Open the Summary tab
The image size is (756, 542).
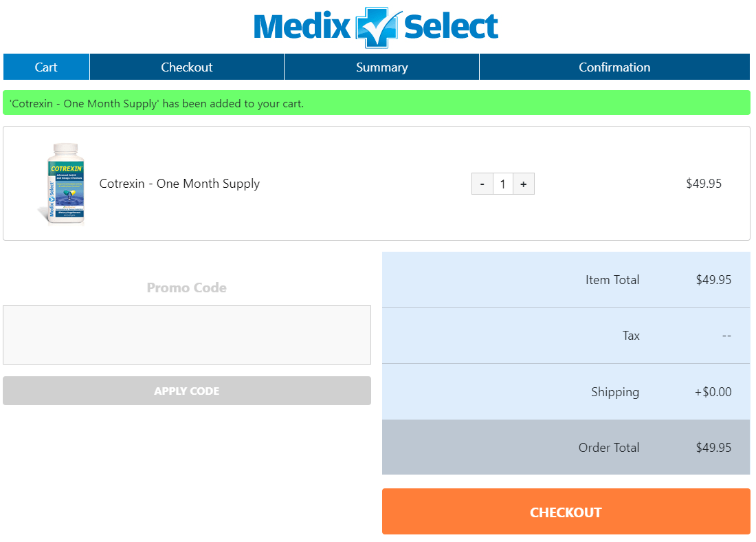[x=381, y=67]
